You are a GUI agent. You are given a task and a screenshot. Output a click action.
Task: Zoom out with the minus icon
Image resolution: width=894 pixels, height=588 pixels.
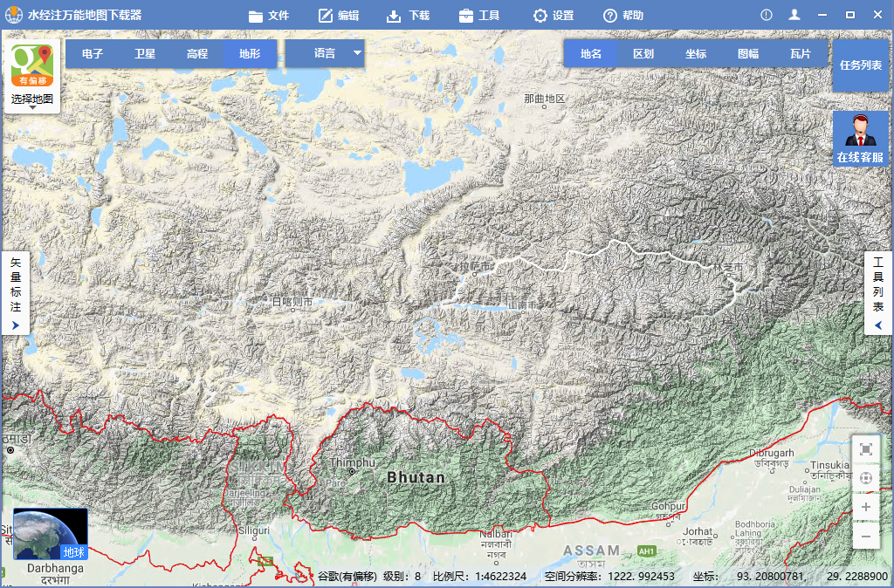[x=865, y=537]
